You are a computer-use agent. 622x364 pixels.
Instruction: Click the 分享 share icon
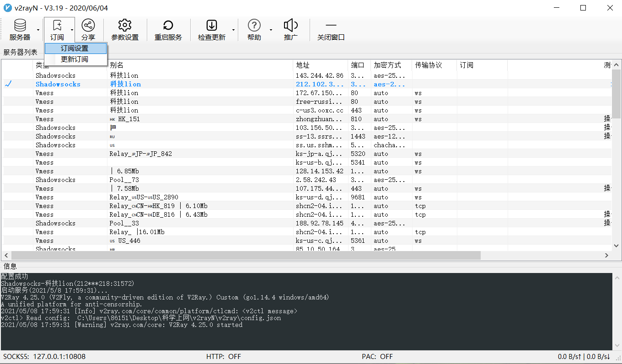tap(88, 30)
